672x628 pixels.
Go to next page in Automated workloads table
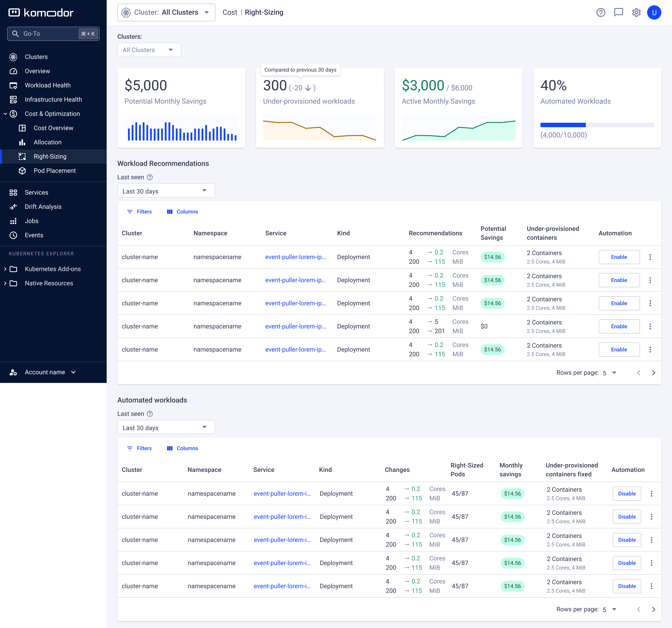click(x=653, y=609)
